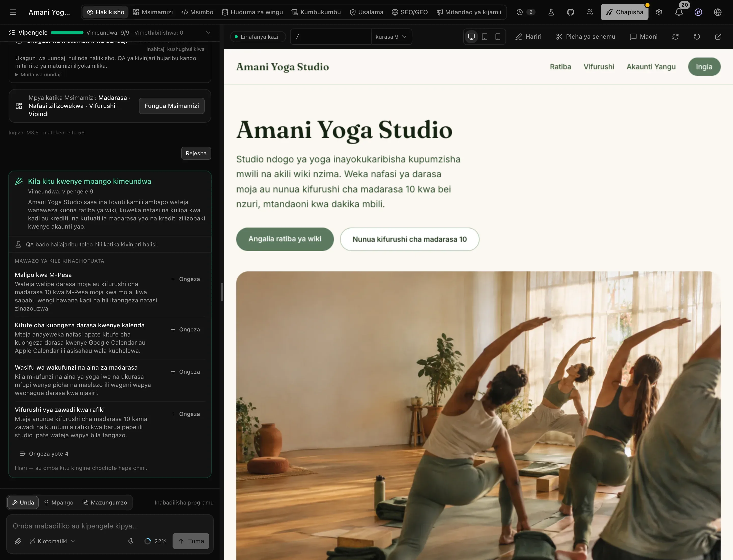The height and width of the screenshot is (560, 733).
Task: Select tablet viewport preview
Action: 484,37
